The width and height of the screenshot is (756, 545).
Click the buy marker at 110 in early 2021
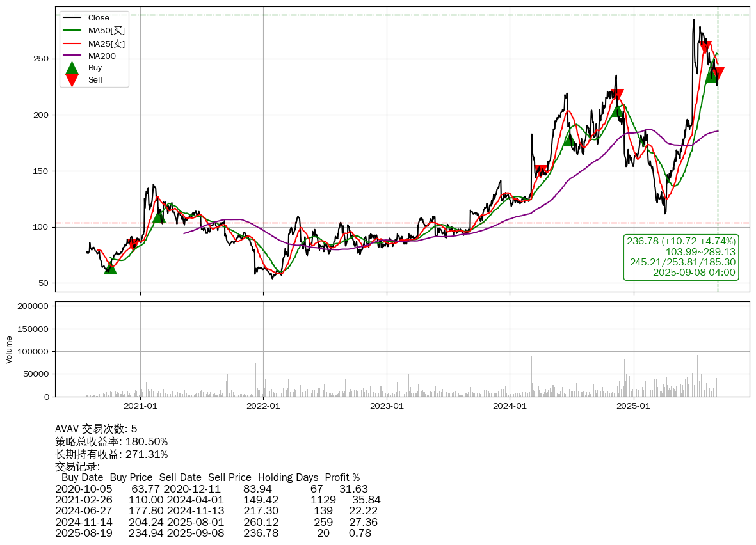pos(159,217)
